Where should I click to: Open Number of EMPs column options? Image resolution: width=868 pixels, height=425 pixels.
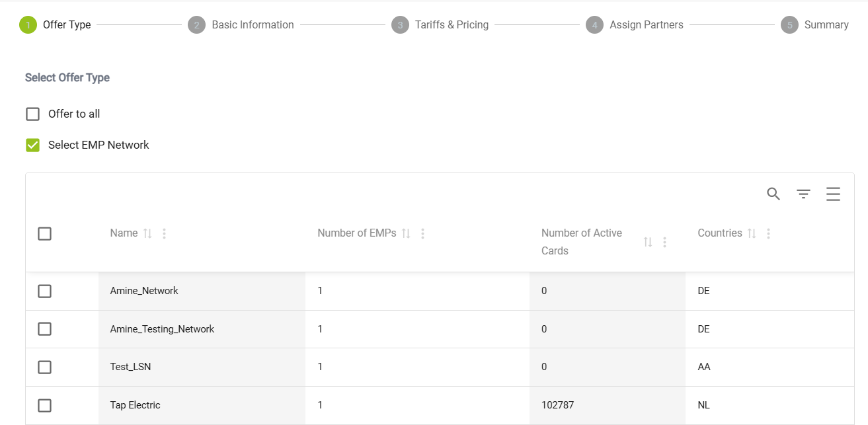[x=423, y=233]
